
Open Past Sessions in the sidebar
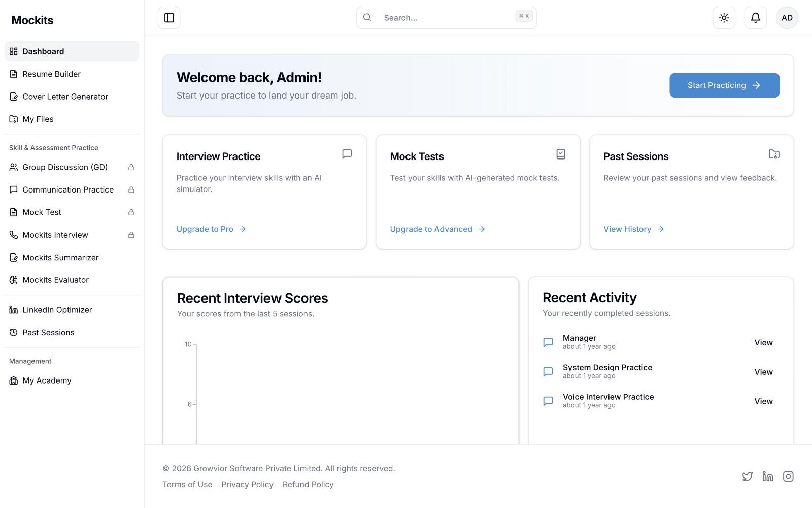72,333
